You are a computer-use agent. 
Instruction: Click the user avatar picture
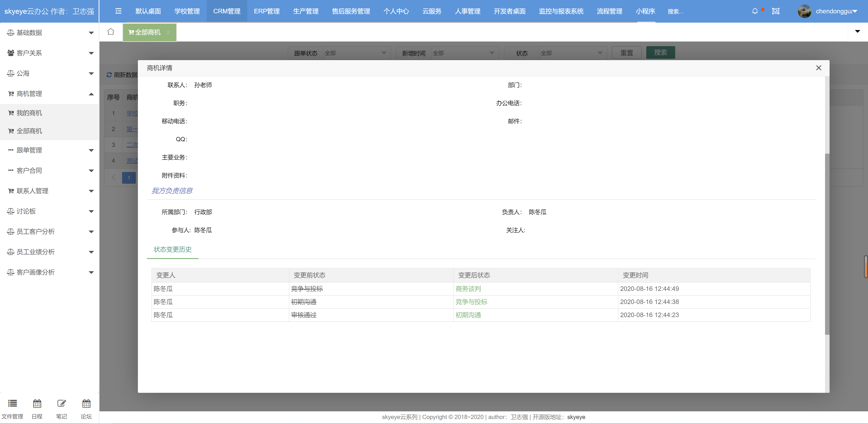804,11
